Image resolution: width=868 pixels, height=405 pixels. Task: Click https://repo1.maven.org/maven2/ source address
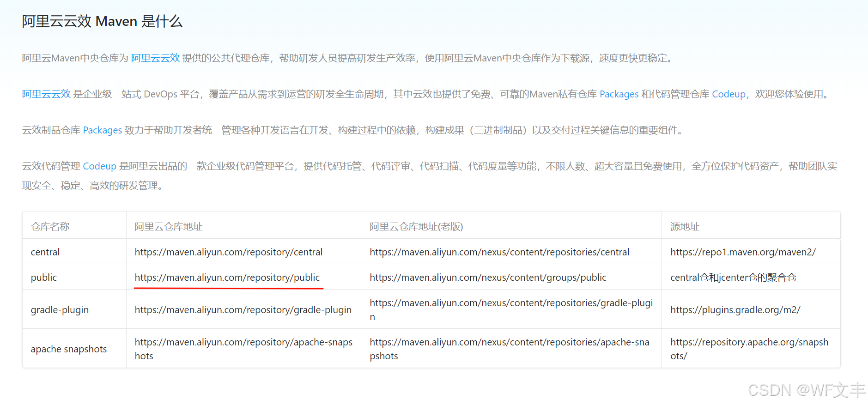pyautogui.click(x=743, y=252)
